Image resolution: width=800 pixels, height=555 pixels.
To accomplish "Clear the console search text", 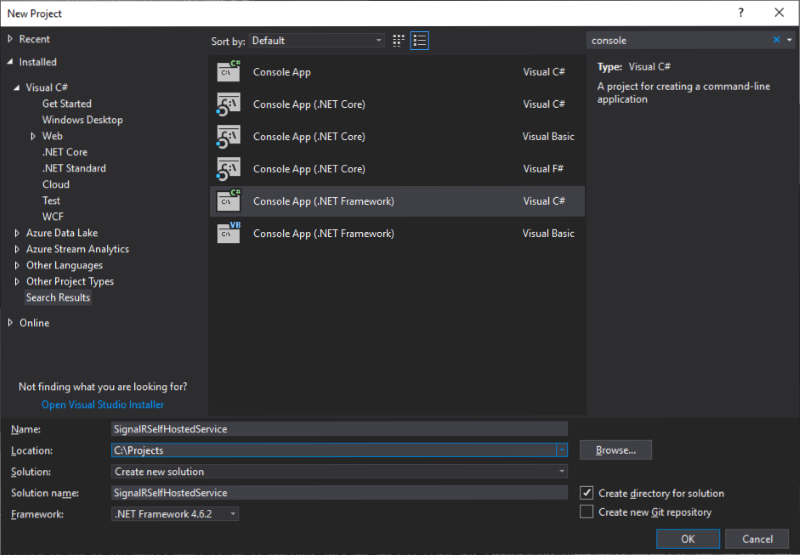I will (776, 40).
